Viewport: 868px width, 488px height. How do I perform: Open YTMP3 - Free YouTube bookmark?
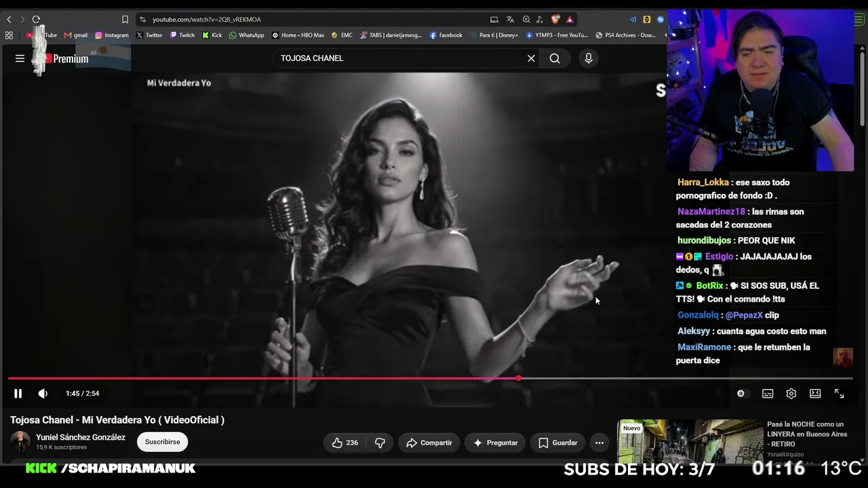tap(557, 35)
